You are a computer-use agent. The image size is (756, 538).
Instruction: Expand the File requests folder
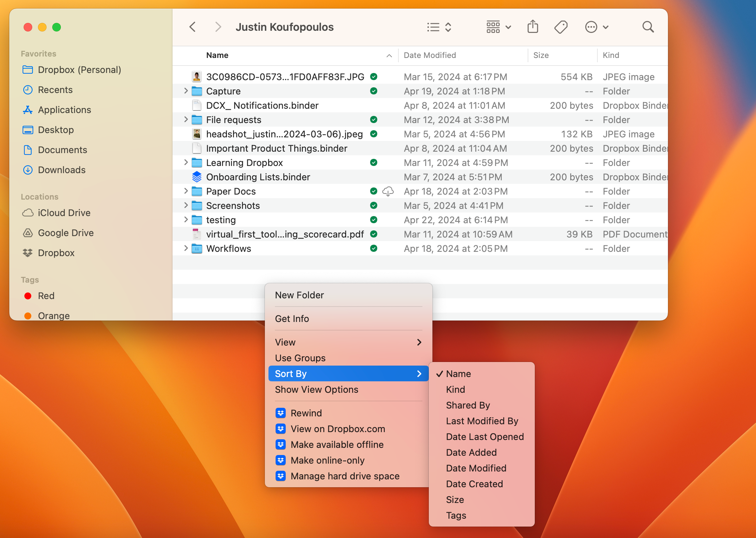click(x=186, y=119)
